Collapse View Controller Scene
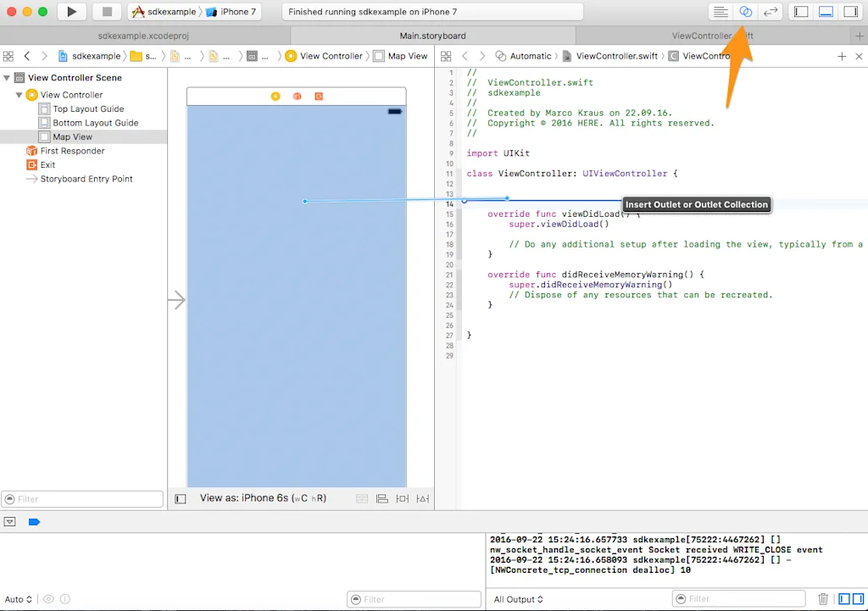868x611 pixels. pos(7,78)
